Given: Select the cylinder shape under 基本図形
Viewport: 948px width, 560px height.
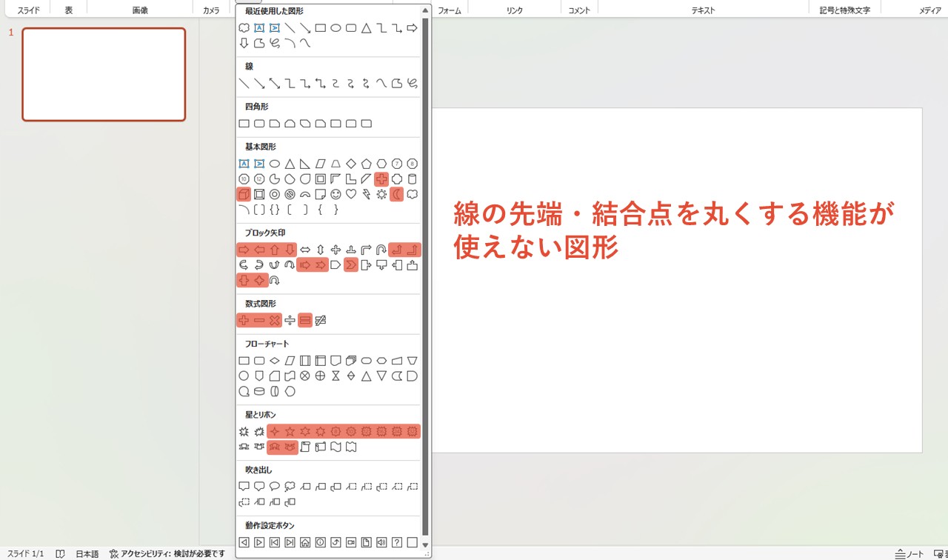Looking at the screenshot, I should tap(412, 179).
